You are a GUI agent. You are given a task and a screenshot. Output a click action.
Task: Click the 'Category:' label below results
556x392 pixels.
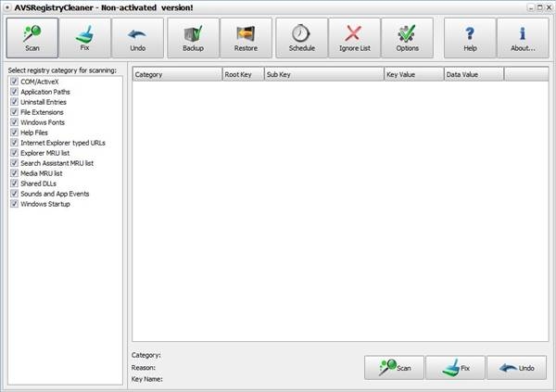[146, 355]
